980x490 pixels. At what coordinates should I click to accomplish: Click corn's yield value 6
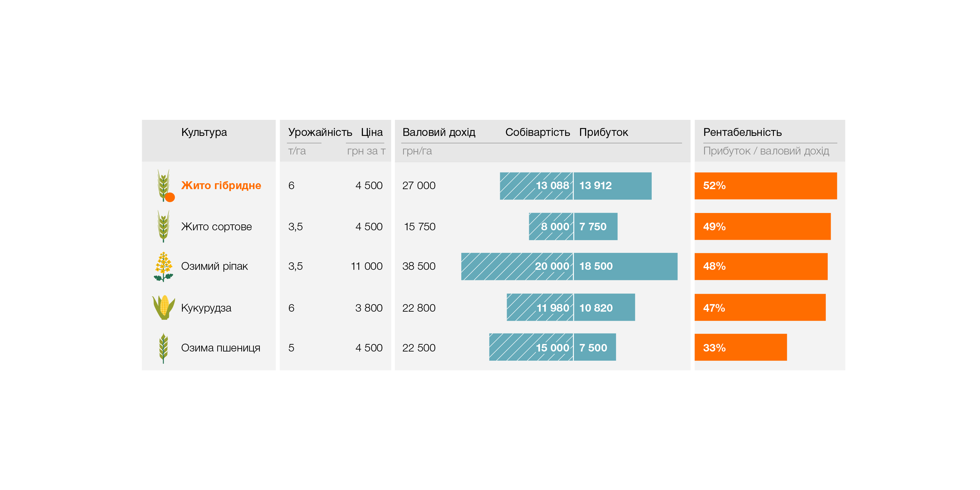tap(291, 308)
